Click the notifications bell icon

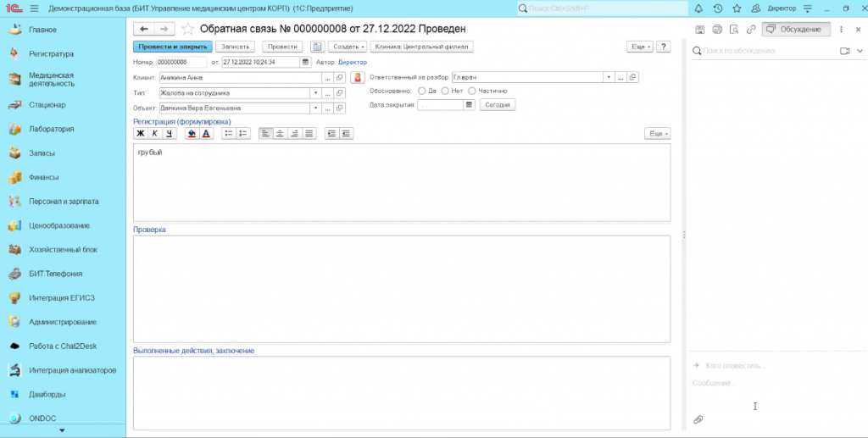[x=698, y=8]
